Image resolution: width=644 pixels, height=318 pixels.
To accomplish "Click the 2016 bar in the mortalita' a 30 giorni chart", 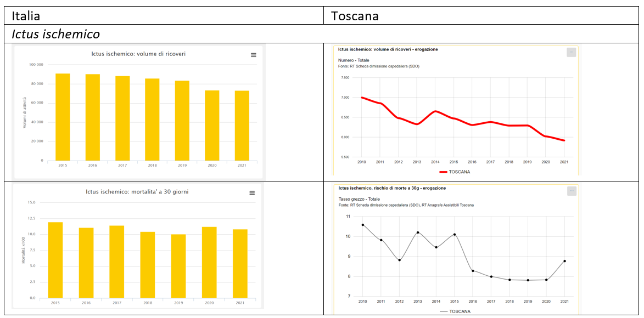I will pos(86,263).
